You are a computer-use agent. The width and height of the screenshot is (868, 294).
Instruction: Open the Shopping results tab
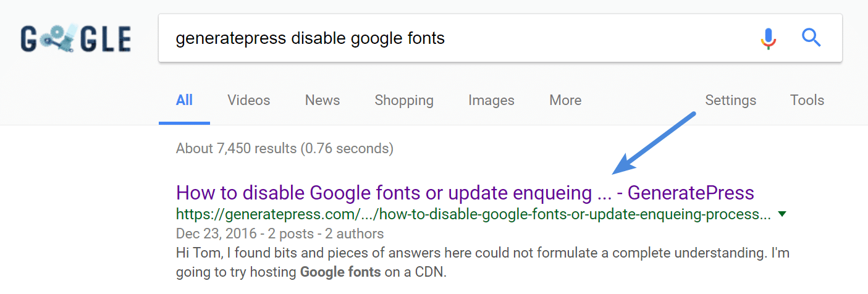point(404,100)
